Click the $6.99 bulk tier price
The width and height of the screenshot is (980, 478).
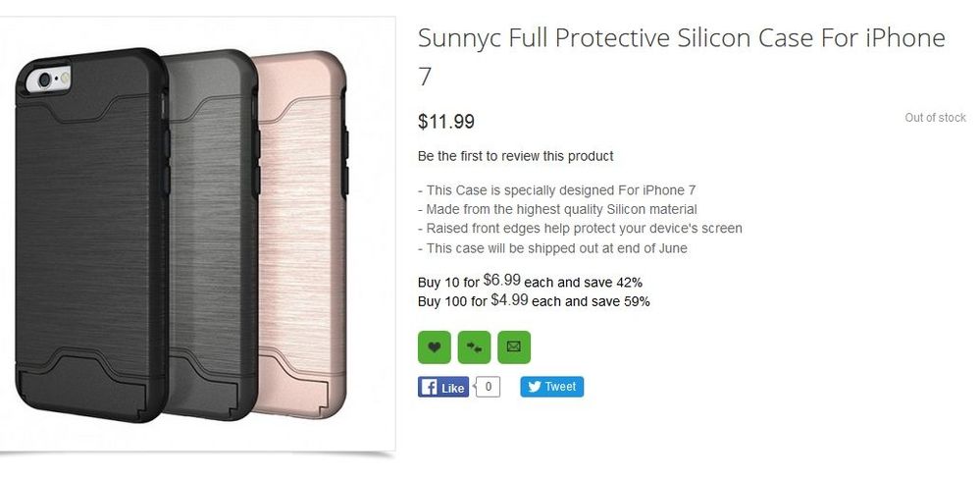(x=501, y=280)
